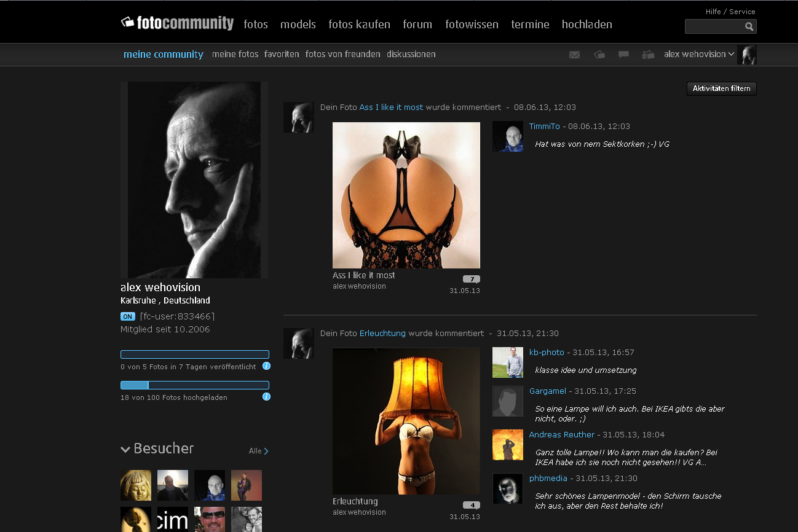
Task: Click the search magnifier icon
Action: point(749,26)
